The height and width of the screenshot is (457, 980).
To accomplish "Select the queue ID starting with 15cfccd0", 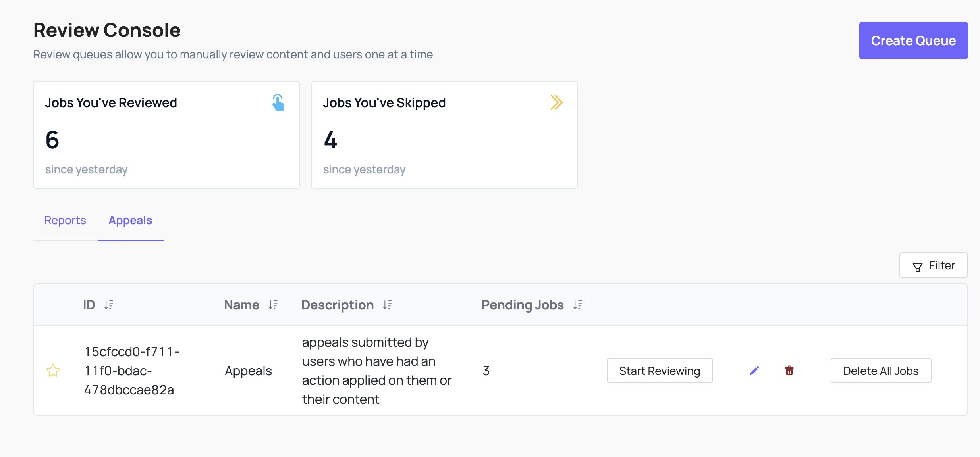I will coord(131,370).
